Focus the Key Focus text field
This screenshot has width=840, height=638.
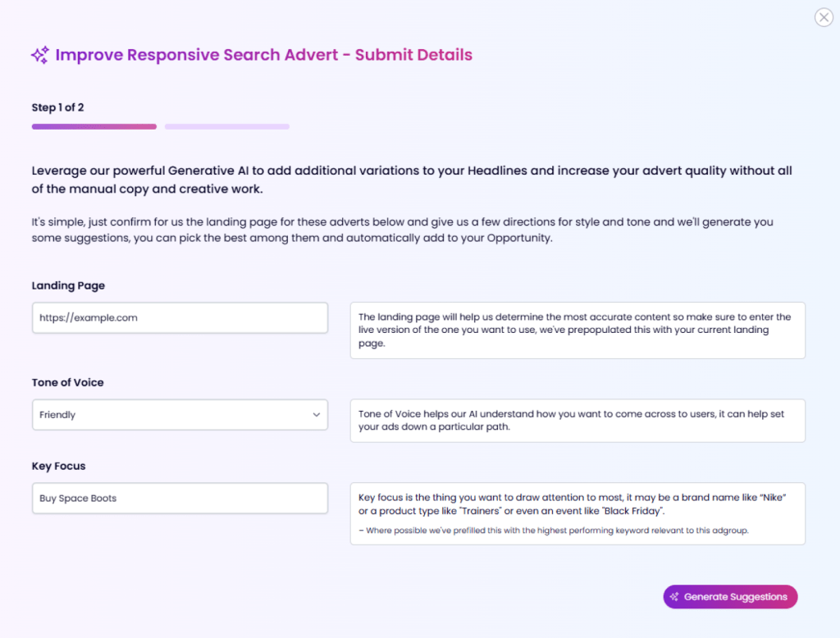180,499
